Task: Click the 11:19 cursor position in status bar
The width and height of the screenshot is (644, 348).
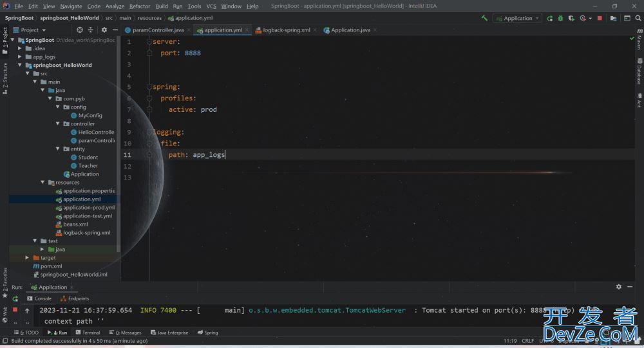Action: pos(510,341)
